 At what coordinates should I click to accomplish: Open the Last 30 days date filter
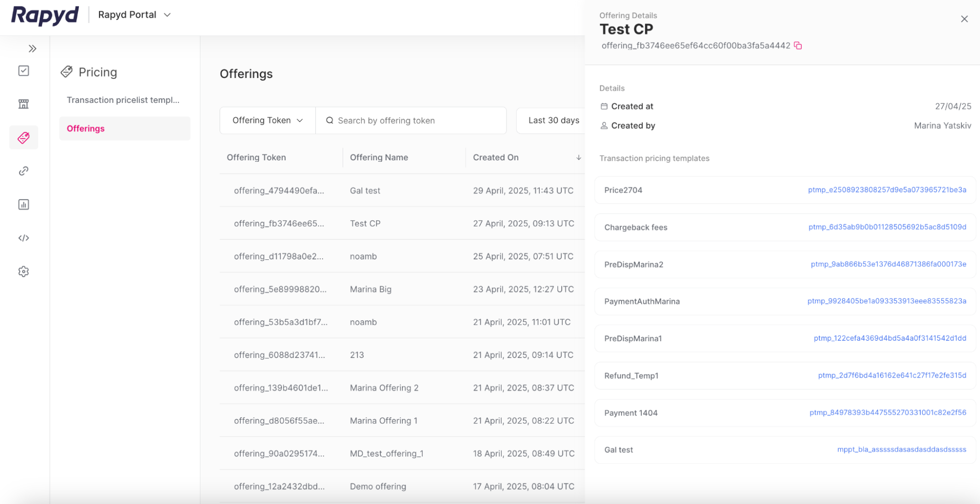pyautogui.click(x=553, y=120)
